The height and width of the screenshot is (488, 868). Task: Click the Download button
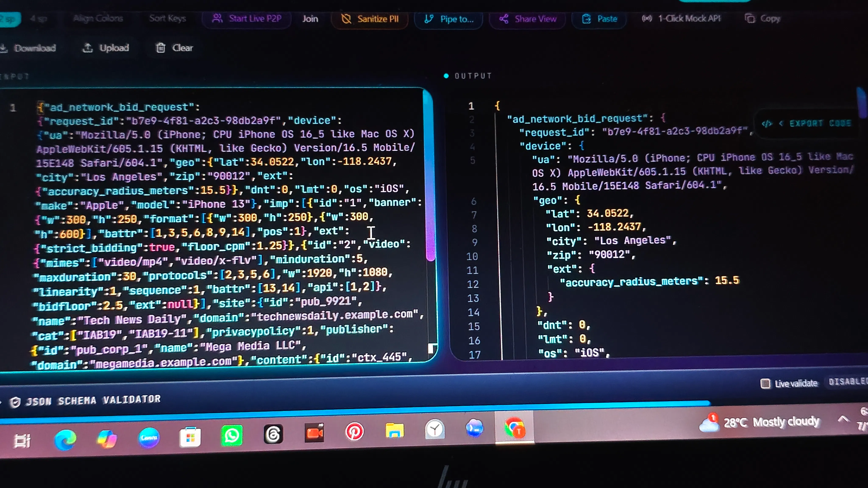pos(28,48)
